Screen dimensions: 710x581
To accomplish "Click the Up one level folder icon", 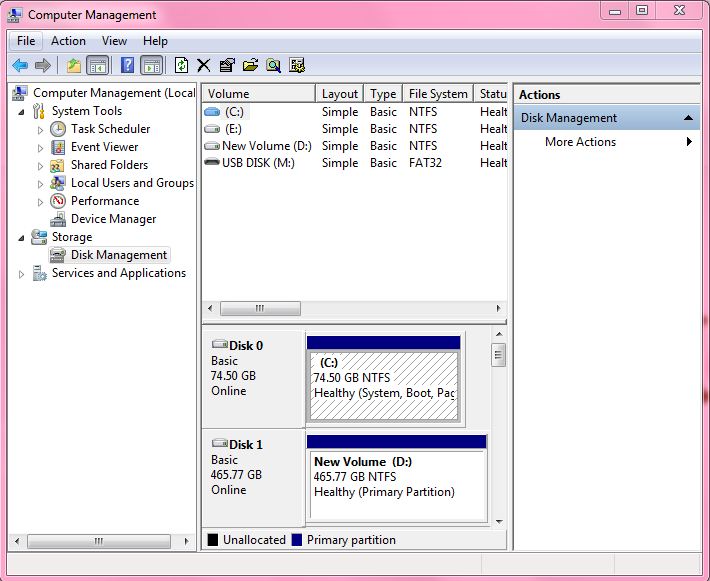I will tap(73, 65).
